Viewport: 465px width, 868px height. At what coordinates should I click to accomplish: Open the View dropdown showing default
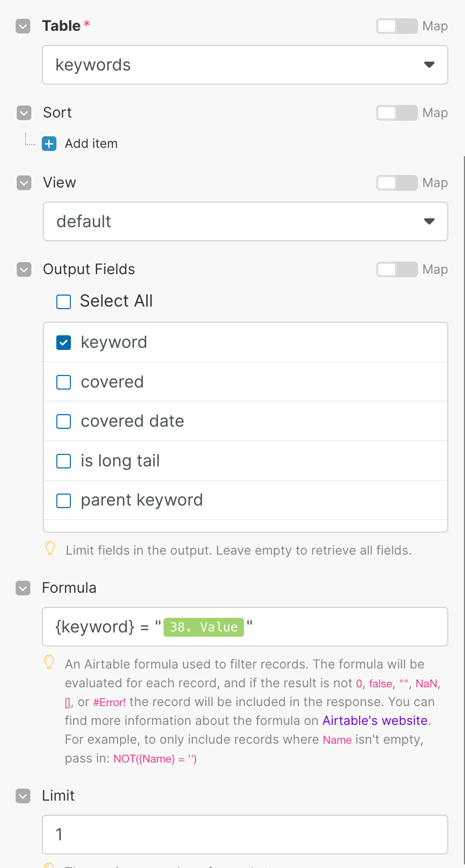pyautogui.click(x=245, y=221)
